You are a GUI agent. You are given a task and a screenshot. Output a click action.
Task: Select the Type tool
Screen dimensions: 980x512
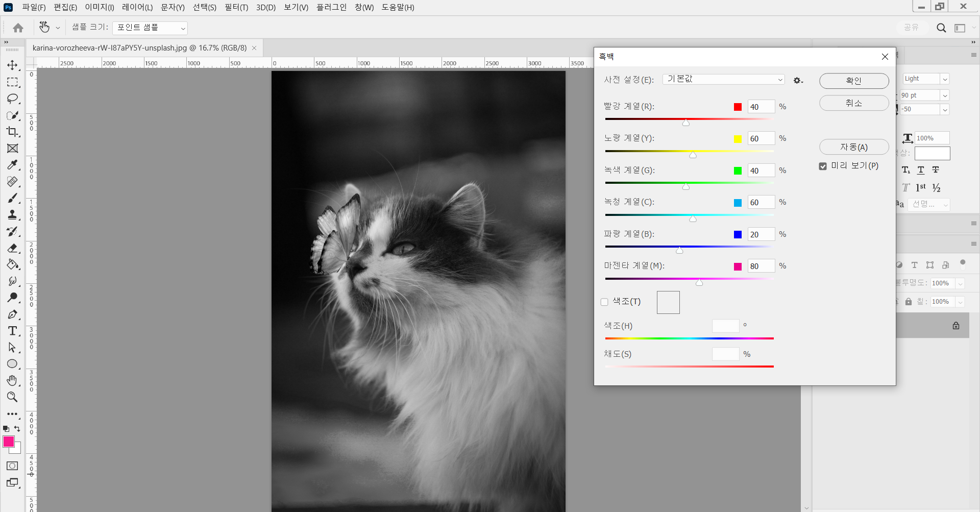point(12,331)
